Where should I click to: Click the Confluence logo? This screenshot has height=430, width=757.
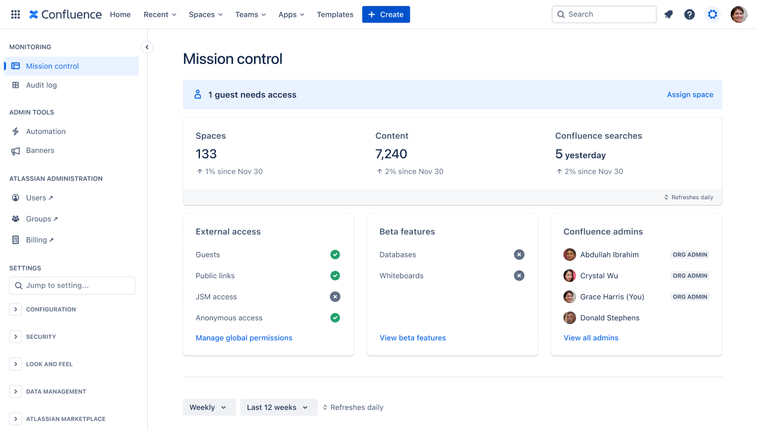tap(65, 14)
